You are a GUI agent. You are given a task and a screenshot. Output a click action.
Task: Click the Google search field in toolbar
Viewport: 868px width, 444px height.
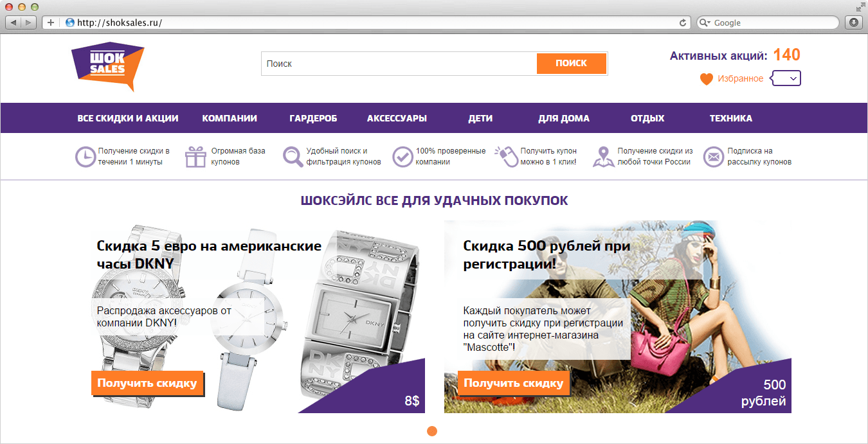[x=768, y=22]
